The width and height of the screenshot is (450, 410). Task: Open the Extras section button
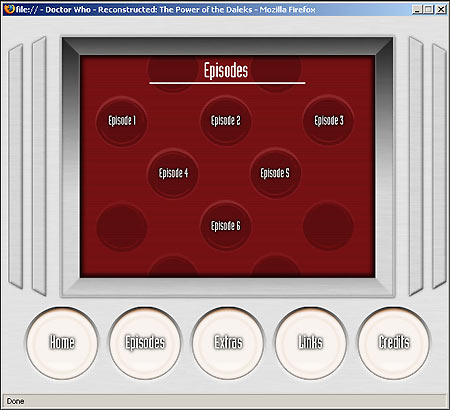pos(228,343)
